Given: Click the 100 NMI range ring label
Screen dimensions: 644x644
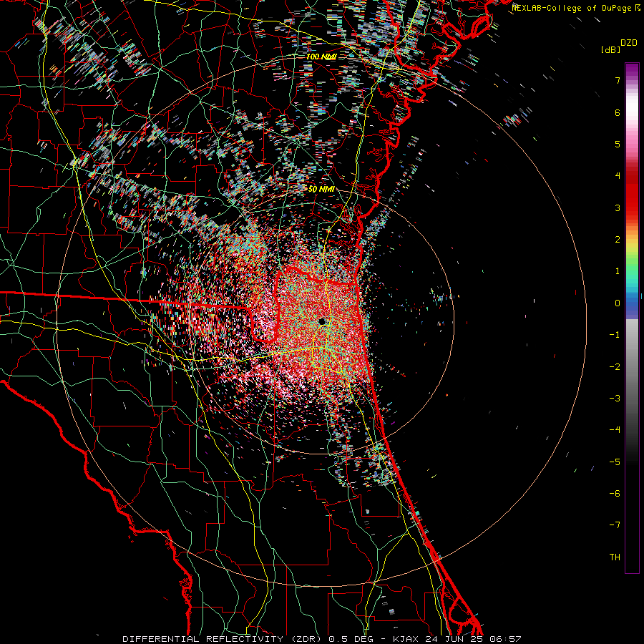Looking at the screenshot, I should coord(321,57).
